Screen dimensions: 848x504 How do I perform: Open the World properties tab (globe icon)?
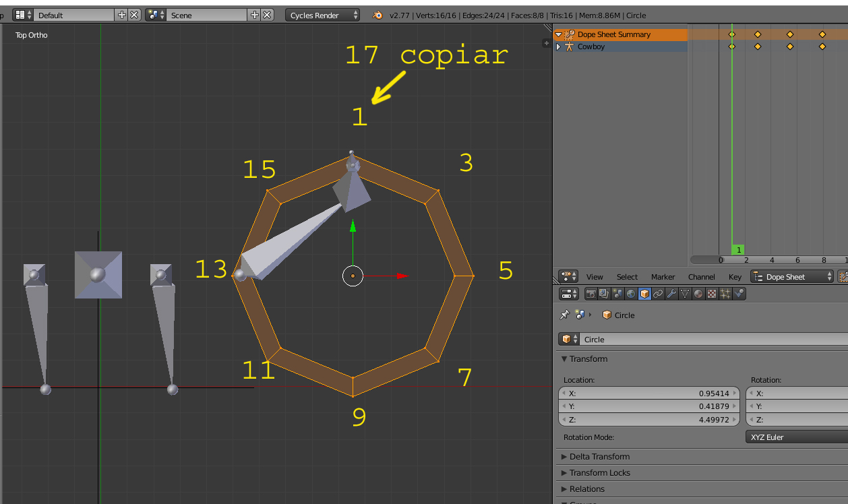[x=631, y=294]
